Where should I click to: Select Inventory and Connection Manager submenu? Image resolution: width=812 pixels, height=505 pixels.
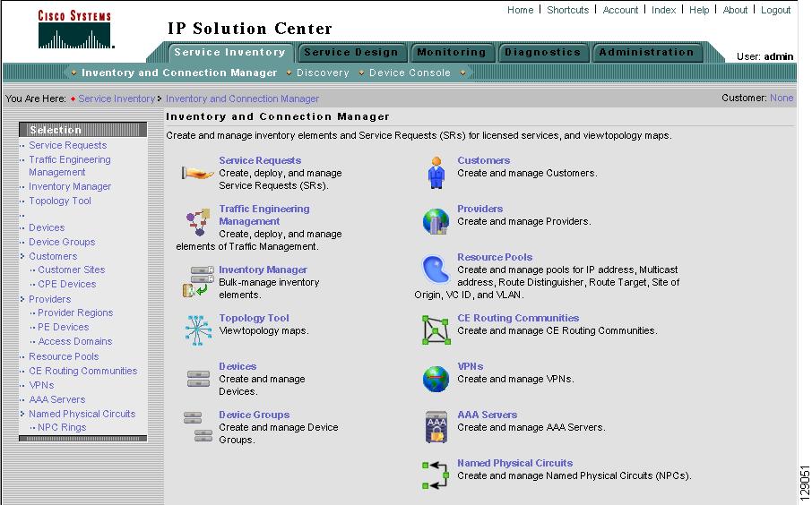point(179,73)
